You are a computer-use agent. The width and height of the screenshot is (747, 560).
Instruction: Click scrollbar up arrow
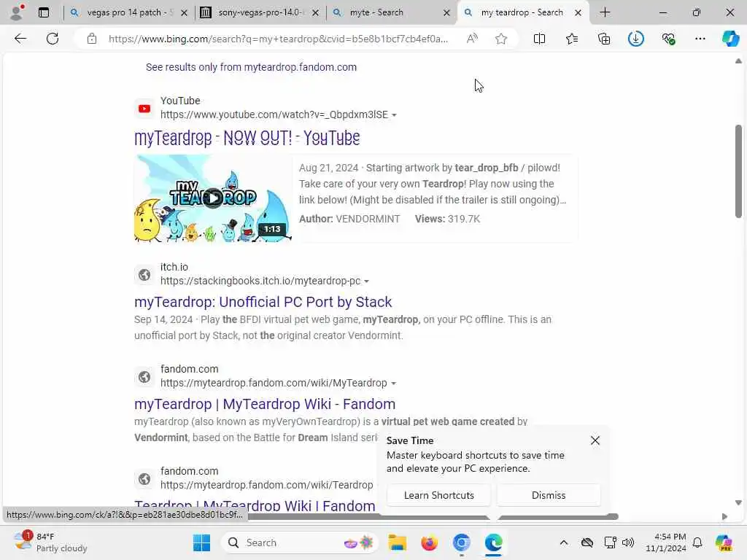pyautogui.click(x=738, y=61)
